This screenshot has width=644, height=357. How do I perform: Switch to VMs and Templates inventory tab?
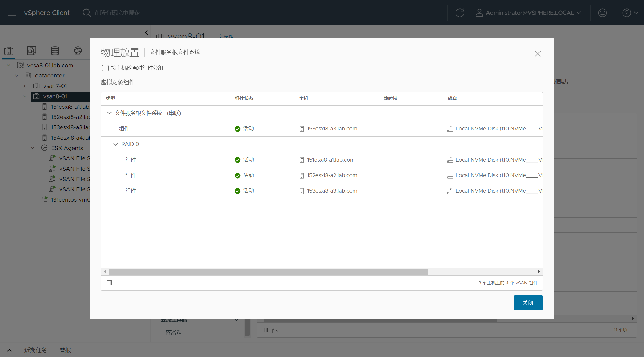coord(32,51)
